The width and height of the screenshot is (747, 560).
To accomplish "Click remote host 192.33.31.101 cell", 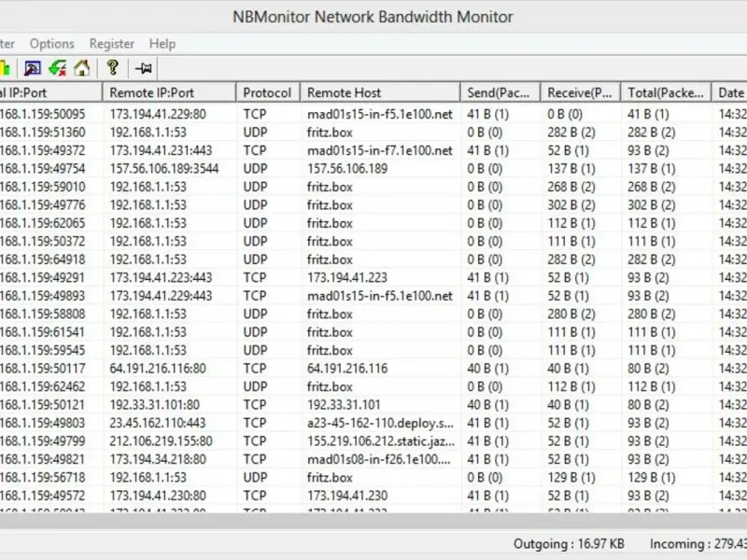I will (344, 405).
